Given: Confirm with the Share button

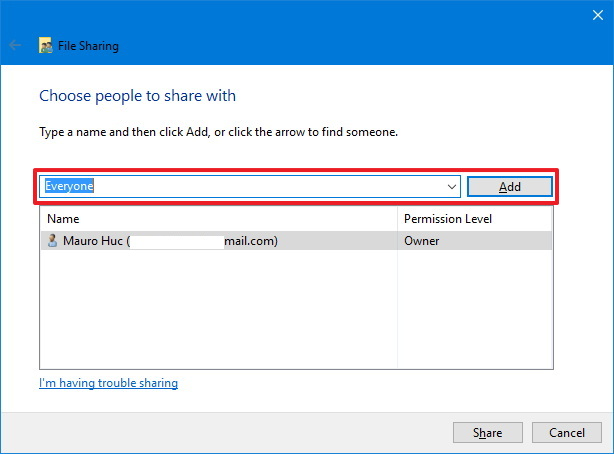Looking at the screenshot, I should coord(488,432).
